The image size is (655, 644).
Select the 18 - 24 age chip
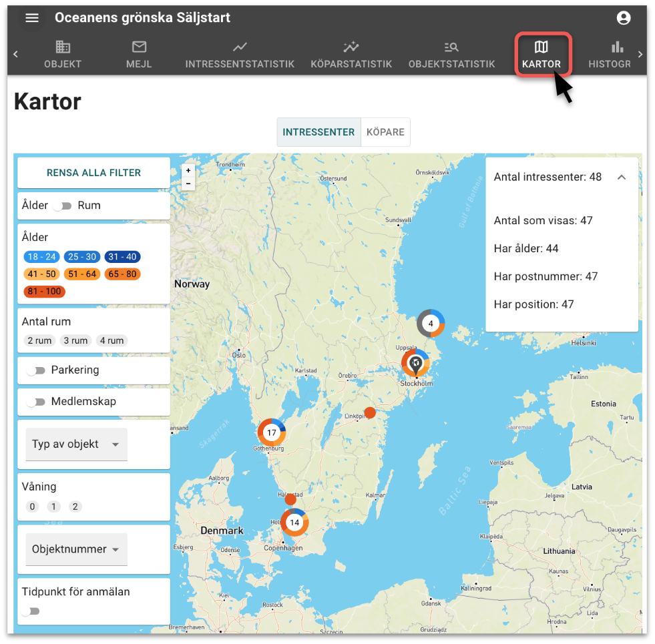[41, 256]
